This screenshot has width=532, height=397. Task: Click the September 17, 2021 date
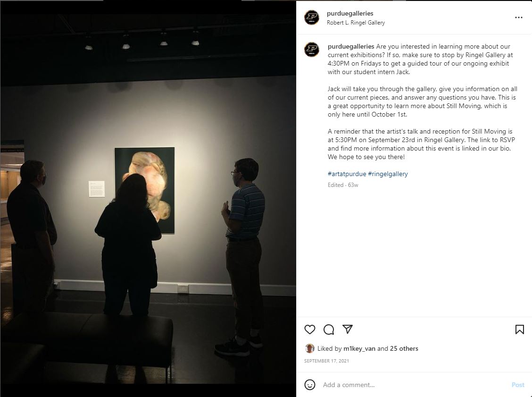coord(326,361)
